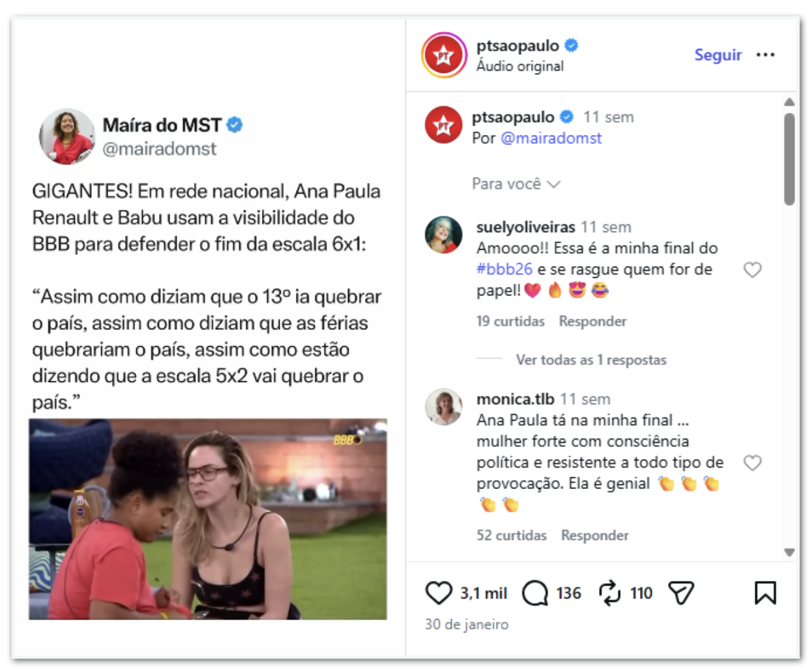View the 52 curtidas on the monica.tlb comment
This screenshot has width=812, height=669.
(512, 535)
